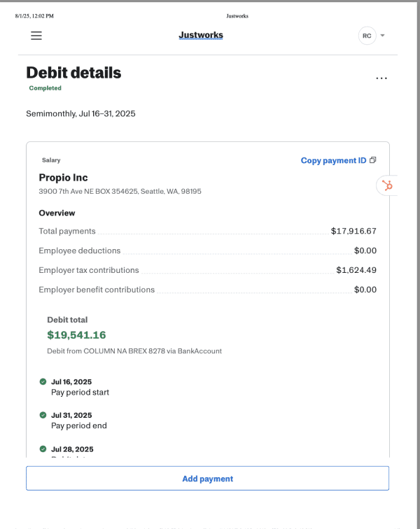Click the copy icon beside payment ID
Viewport: 420px width, 529px height.
pyautogui.click(x=372, y=160)
